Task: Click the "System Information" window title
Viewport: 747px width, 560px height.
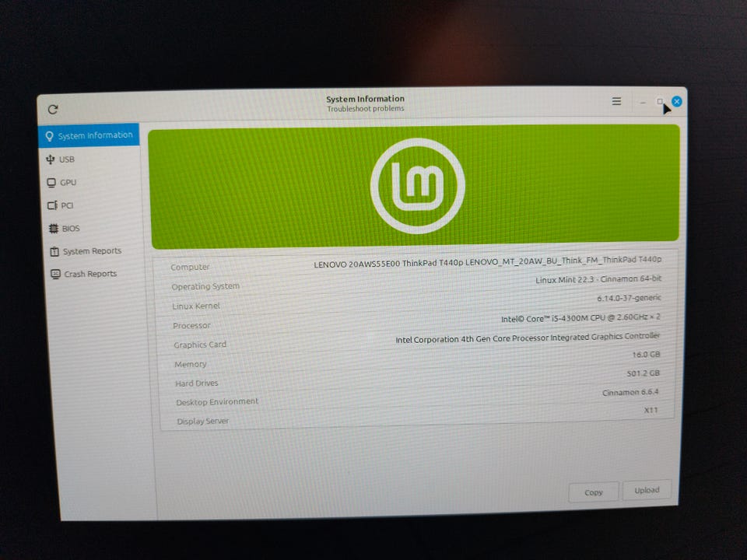Action: point(366,99)
